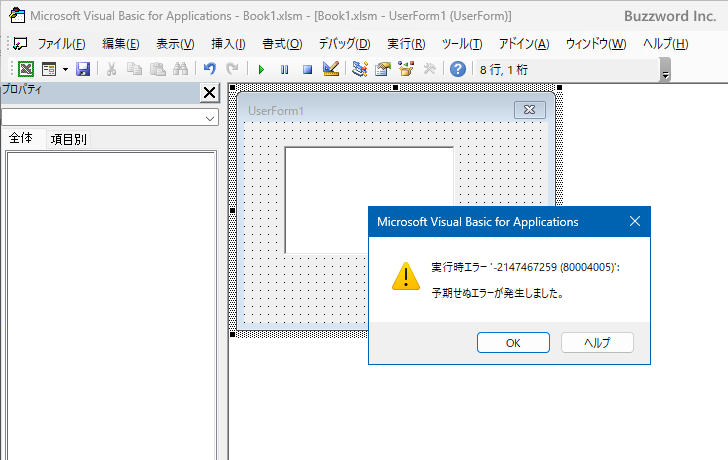The height and width of the screenshot is (460, 728).
Task: Open the Insert UserForm dropdown arrow
Action: click(65, 70)
